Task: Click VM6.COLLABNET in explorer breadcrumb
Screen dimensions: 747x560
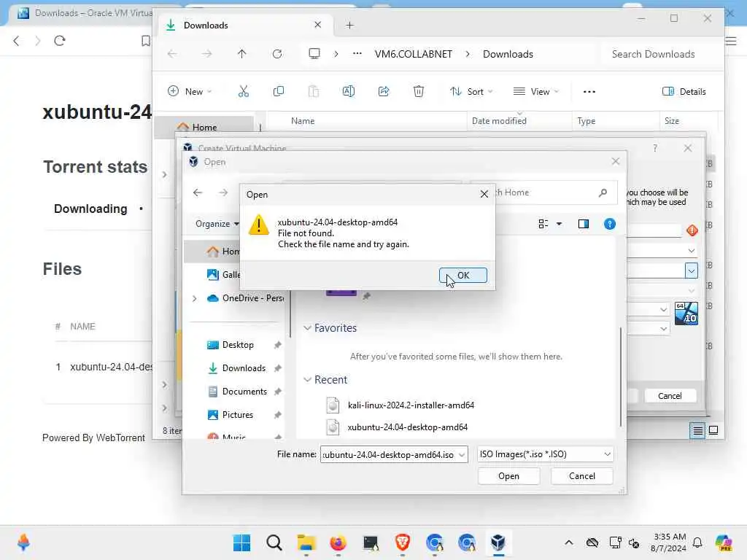Action: click(414, 54)
